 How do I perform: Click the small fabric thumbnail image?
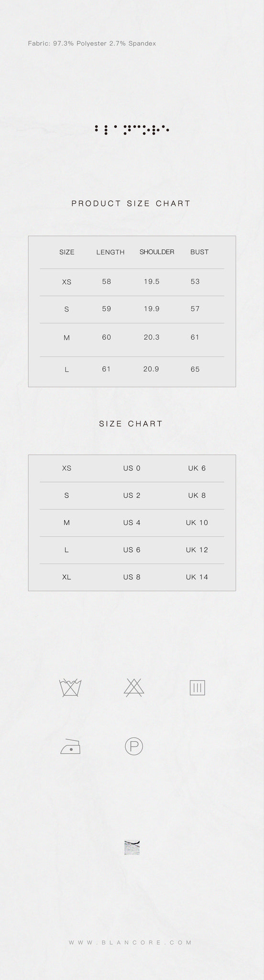pyautogui.click(x=132, y=847)
